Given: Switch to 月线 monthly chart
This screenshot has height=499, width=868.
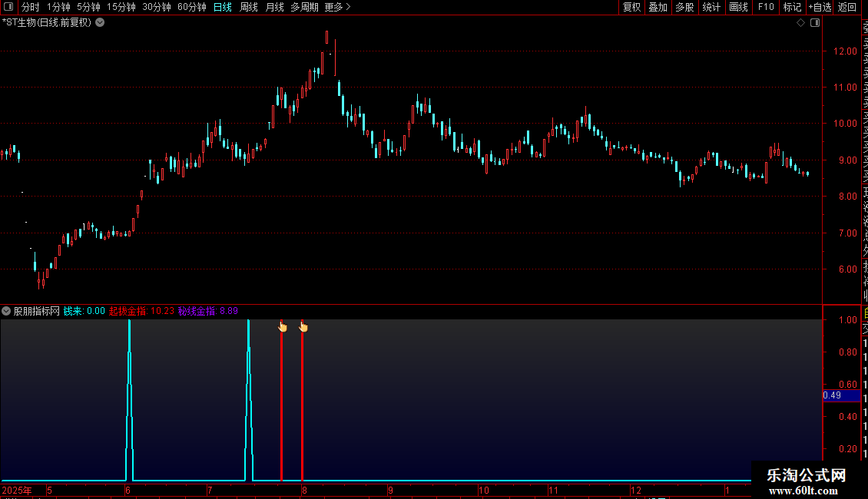Looking at the screenshot, I should coord(274,7).
